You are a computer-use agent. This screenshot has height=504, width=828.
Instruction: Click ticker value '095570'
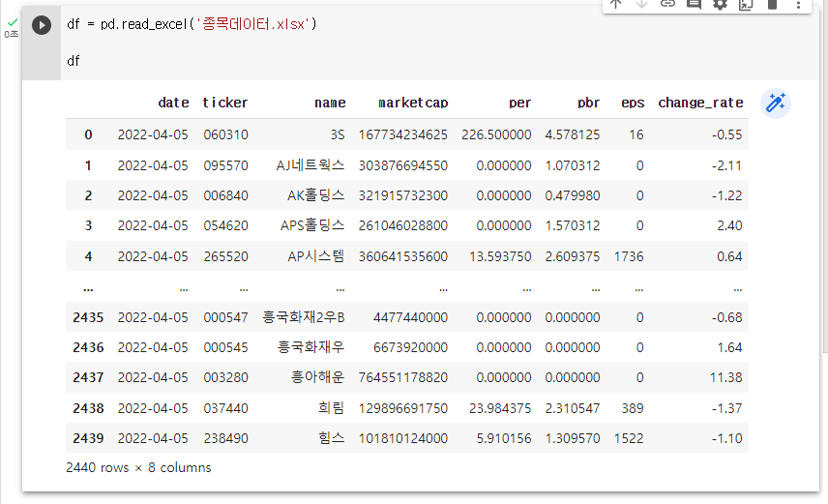pyautogui.click(x=225, y=165)
